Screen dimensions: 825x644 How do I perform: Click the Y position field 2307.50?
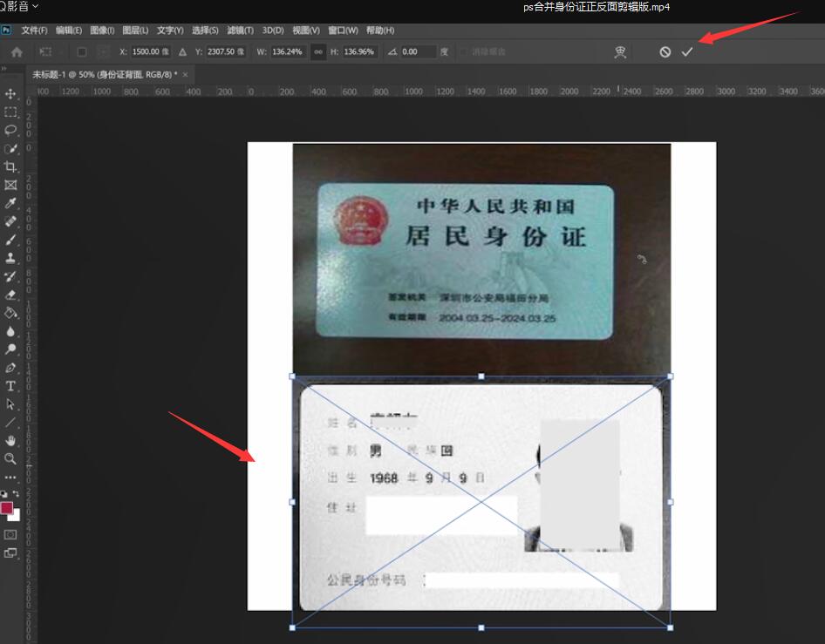coord(226,51)
